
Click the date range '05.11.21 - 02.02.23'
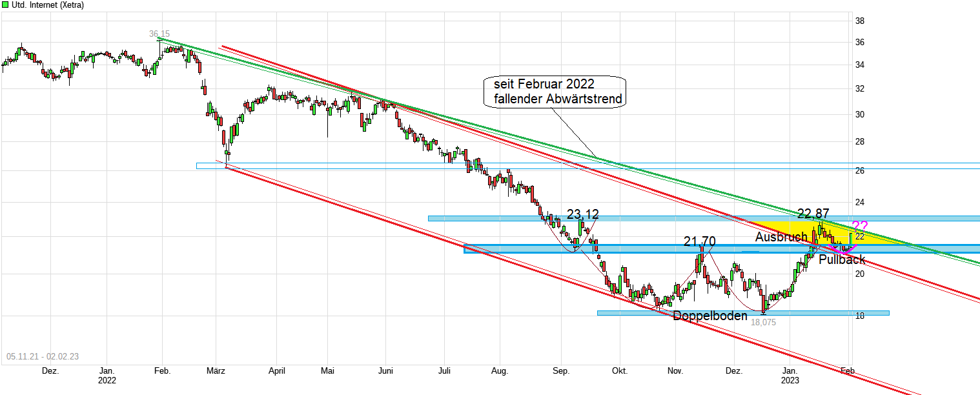[x=42, y=356]
